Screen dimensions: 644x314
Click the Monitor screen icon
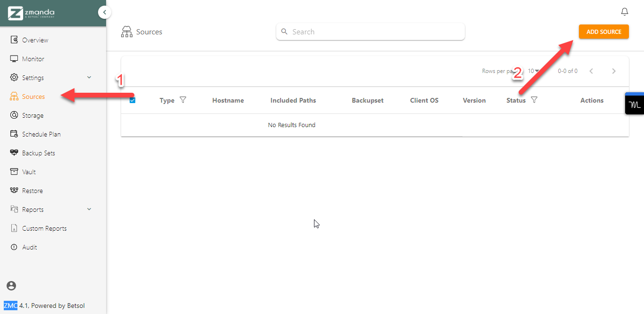[x=14, y=59]
